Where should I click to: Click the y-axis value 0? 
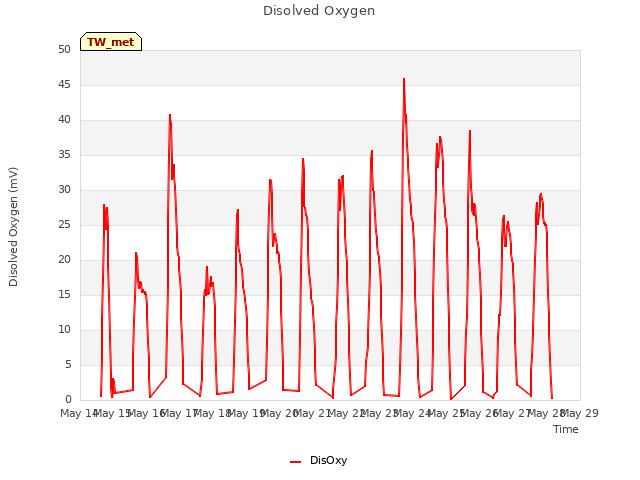pos(68,399)
